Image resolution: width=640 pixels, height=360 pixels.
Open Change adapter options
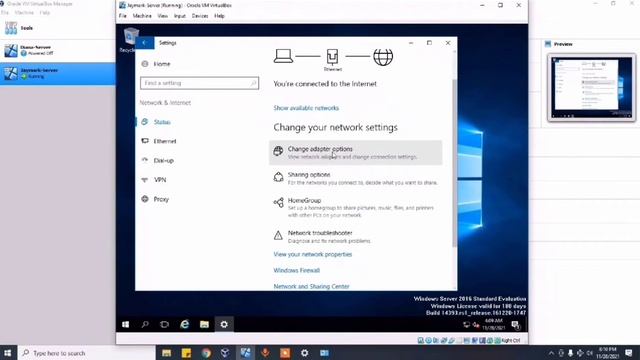click(x=356, y=153)
